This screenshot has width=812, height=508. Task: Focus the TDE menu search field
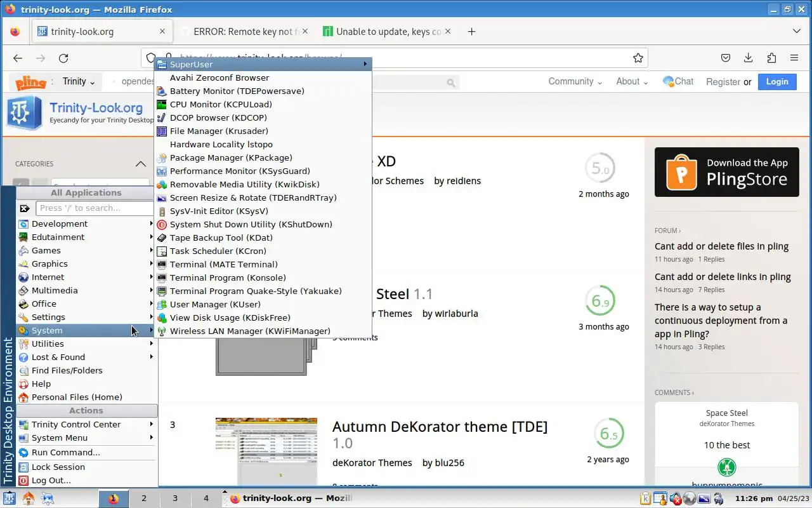(x=95, y=208)
